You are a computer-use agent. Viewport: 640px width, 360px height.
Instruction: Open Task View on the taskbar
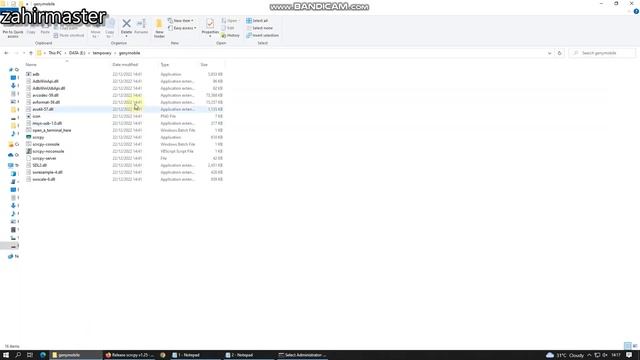30,355
